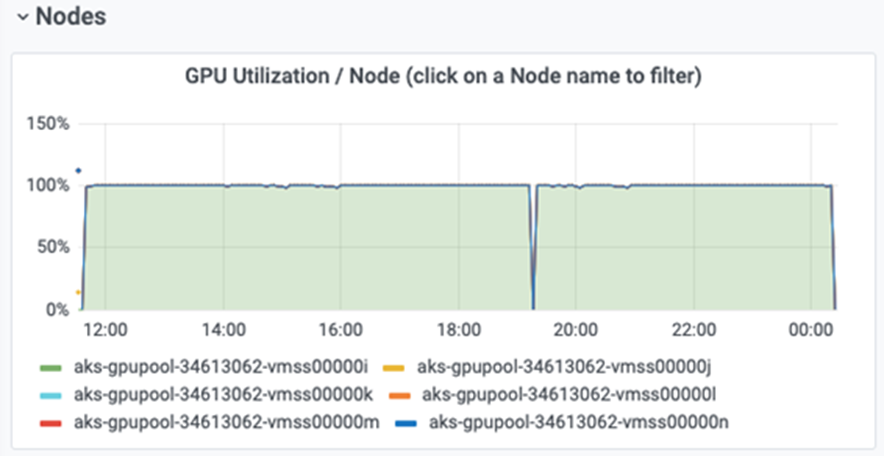The height and width of the screenshot is (456, 884).
Task: Click red color swatch for vmss00000m
Action: coord(52,422)
